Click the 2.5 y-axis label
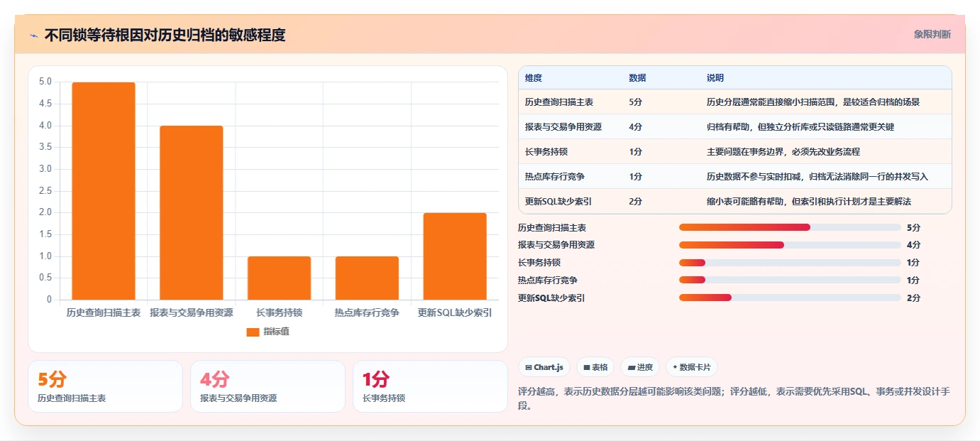 45,191
